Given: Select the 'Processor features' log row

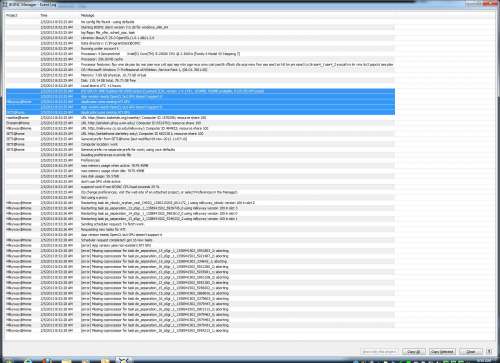Looking at the screenshot, I should (200, 64).
